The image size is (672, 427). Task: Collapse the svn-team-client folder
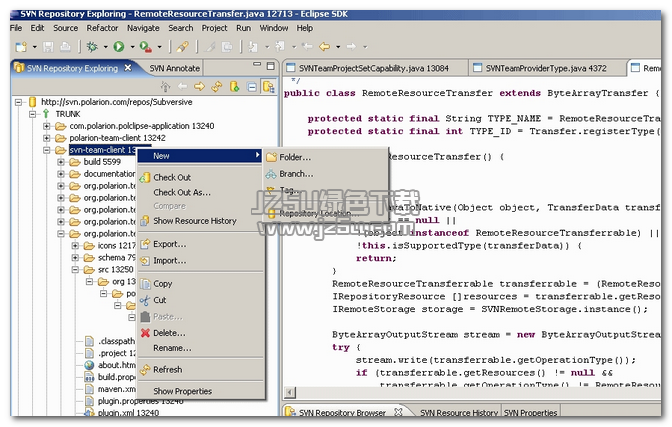coord(47,150)
